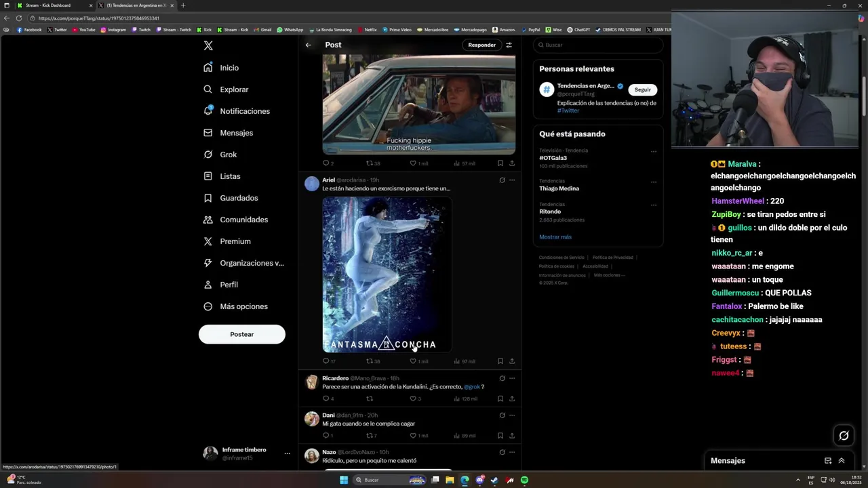The height and width of the screenshot is (488, 868).
Task: Click the Buscar search field on X
Action: pyautogui.click(x=598, y=45)
